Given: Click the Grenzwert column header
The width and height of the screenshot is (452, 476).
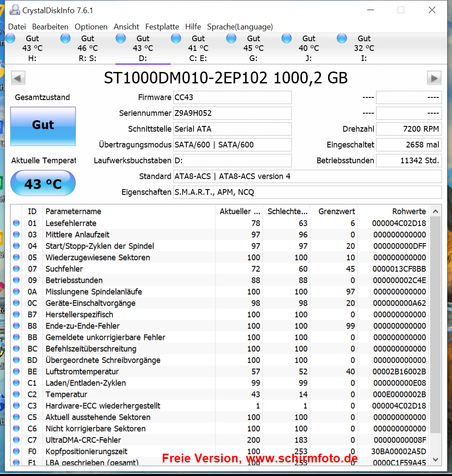Looking at the screenshot, I should (334, 211).
